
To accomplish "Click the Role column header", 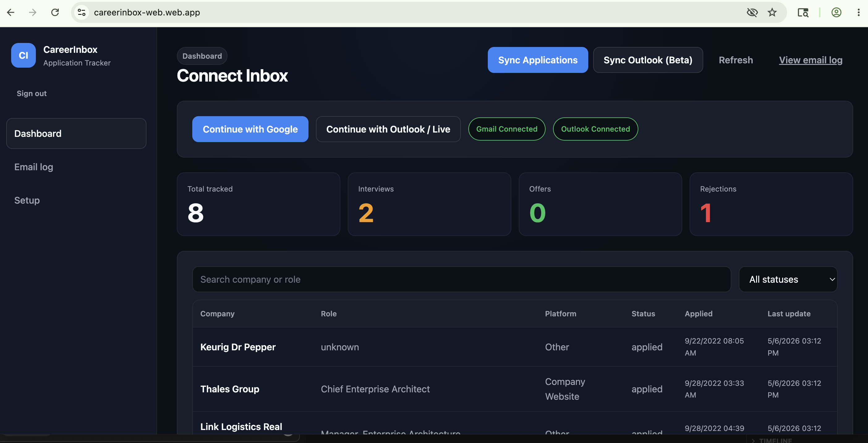I will pos(329,313).
